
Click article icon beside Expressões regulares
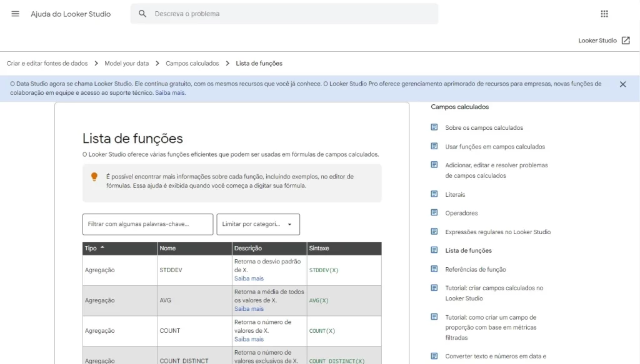tap(434, 232)
